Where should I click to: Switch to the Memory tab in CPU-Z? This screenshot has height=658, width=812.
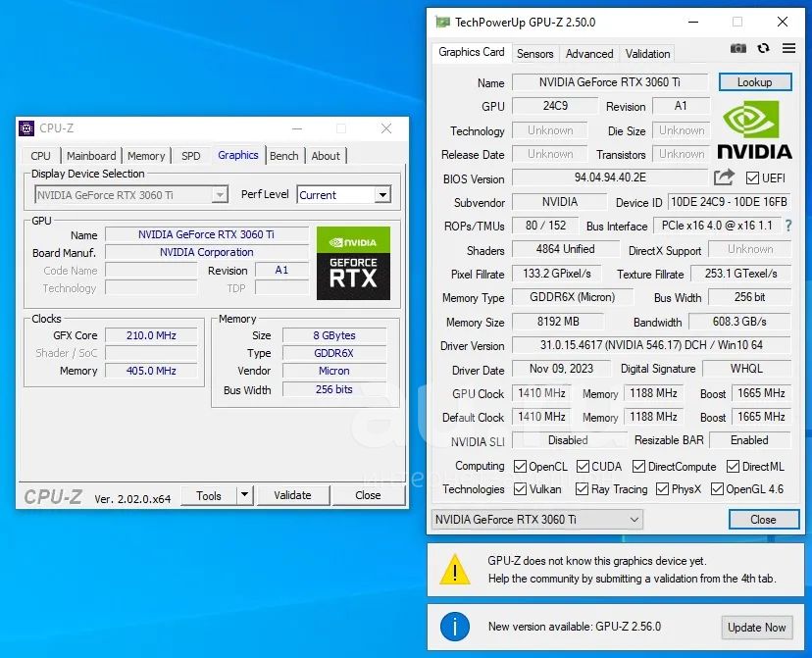point(146,156)
